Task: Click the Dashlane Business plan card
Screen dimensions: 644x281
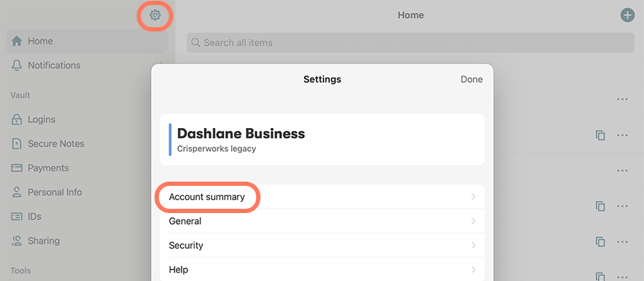Action: [x=323, y=139]
